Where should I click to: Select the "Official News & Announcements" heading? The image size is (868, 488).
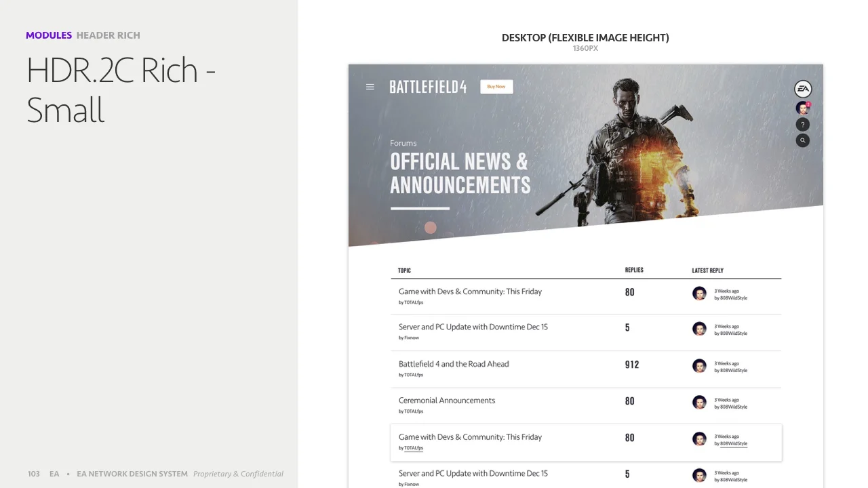tap(460, 173)
